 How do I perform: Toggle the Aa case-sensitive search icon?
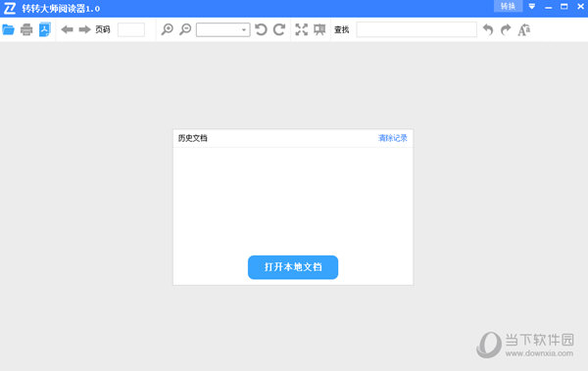click(x=524, y=30)
